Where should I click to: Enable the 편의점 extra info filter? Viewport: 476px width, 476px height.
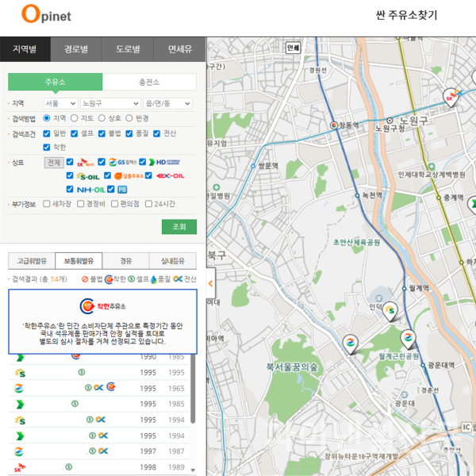click(114, 204)
